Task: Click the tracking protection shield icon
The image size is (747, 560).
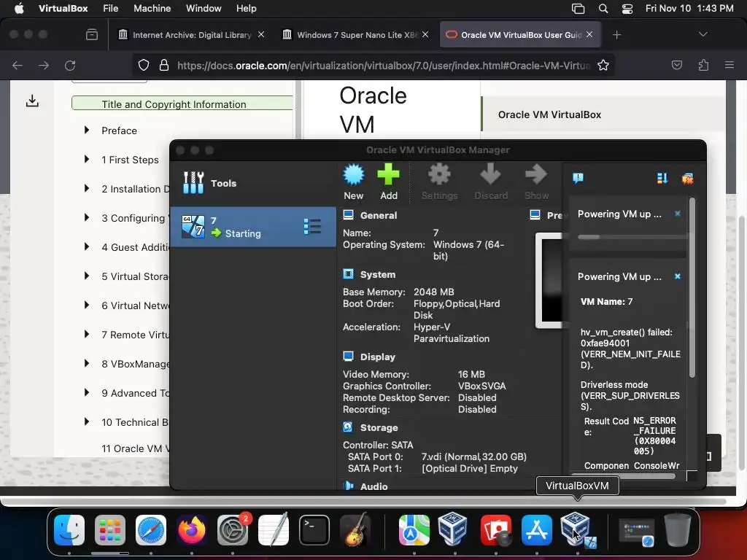Action: click(x=144, y=65)
